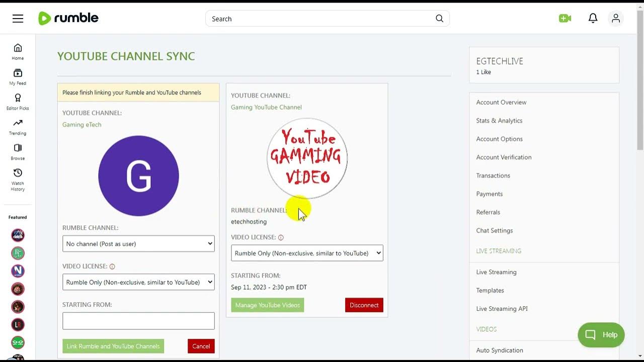Click the etechhosting channel name

249,221
